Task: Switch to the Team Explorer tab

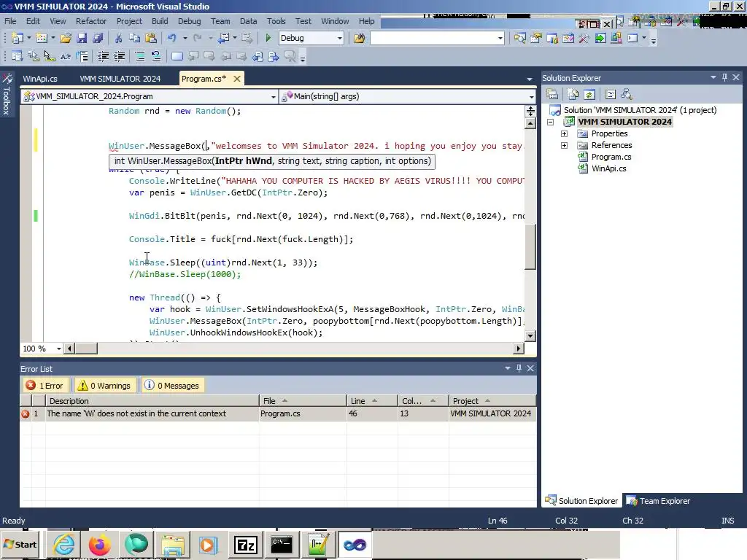Action: [x=659, y=501]
